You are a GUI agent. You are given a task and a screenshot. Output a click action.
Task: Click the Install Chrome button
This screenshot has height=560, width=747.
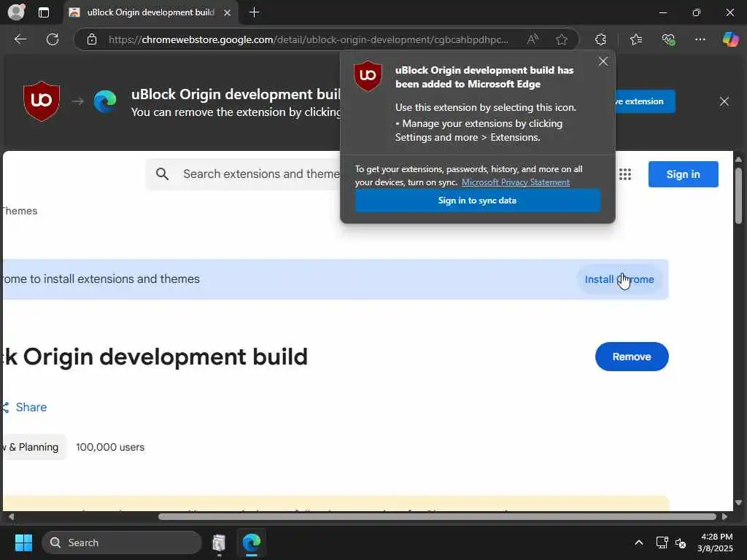[619, 279]
